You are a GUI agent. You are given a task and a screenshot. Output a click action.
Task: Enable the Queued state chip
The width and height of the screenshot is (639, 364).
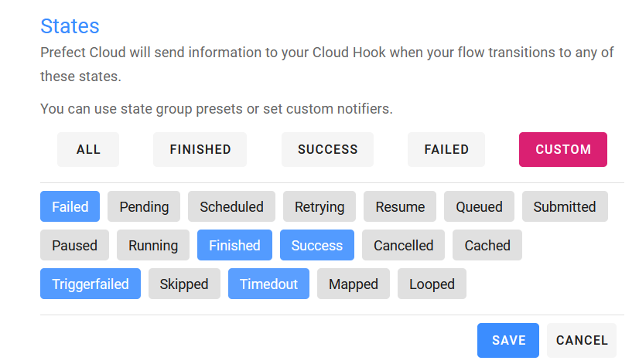(x=479, y=206)
